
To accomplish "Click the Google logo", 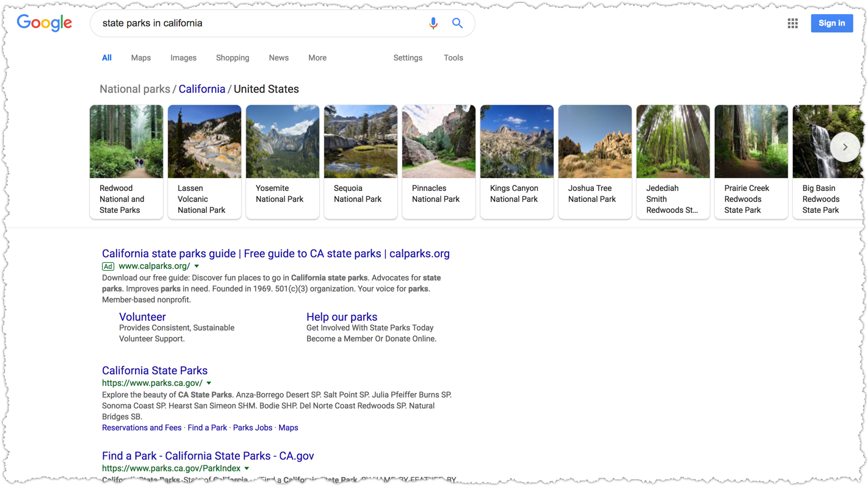I will pyautogui.click(x=45, y=23).
